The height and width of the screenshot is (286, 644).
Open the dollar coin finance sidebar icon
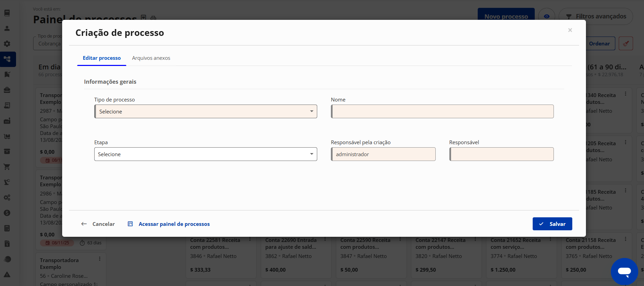(7, 213)
